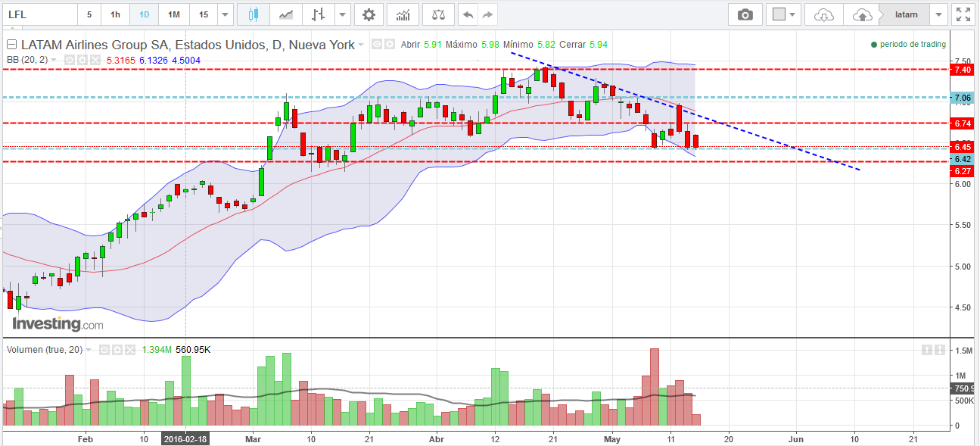Expand the time interval dropdown arrow
This screenshot has height=446, width=980.
[x=225, y=14]
